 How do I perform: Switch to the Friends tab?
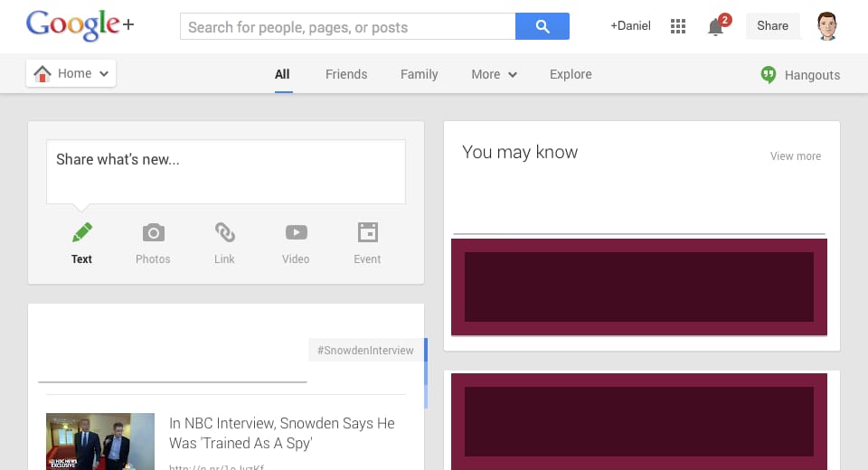(346, 74)
